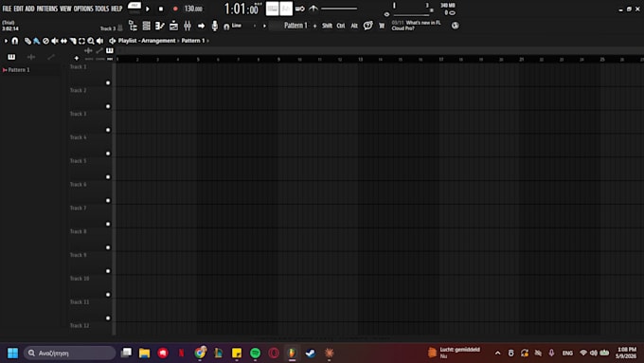Viewport: 644px width, 363px height.
Task: Toggle the CPU monitor eye icon
Action: pyautogui.click(x=386, y=14)
